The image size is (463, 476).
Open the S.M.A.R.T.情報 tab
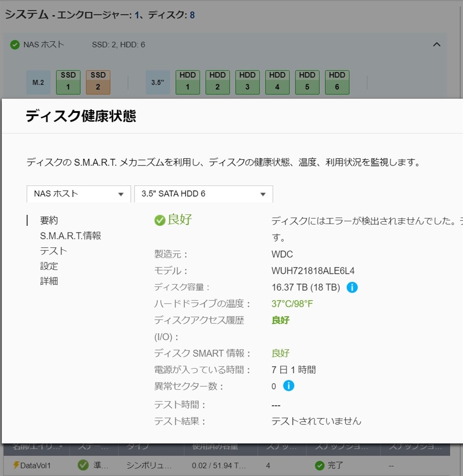pos(70,236)
